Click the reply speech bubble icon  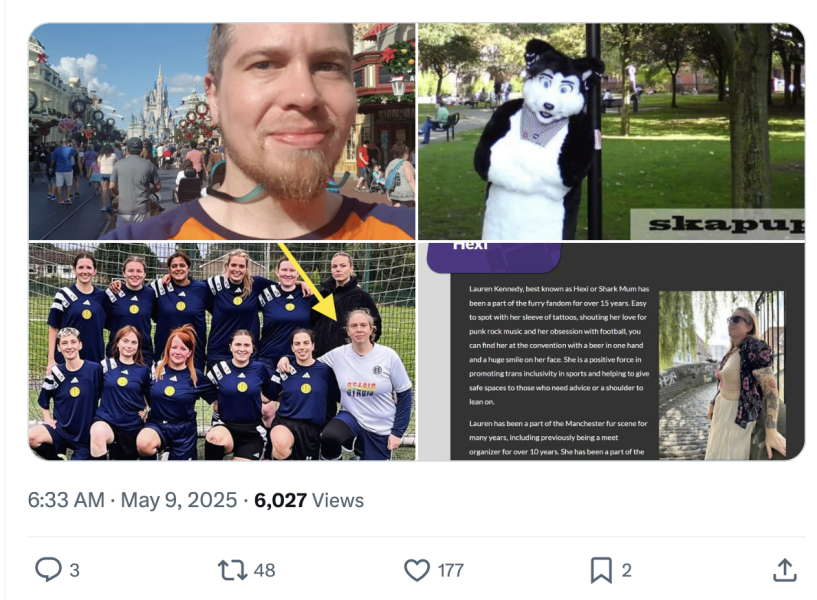tap(48, 570)
